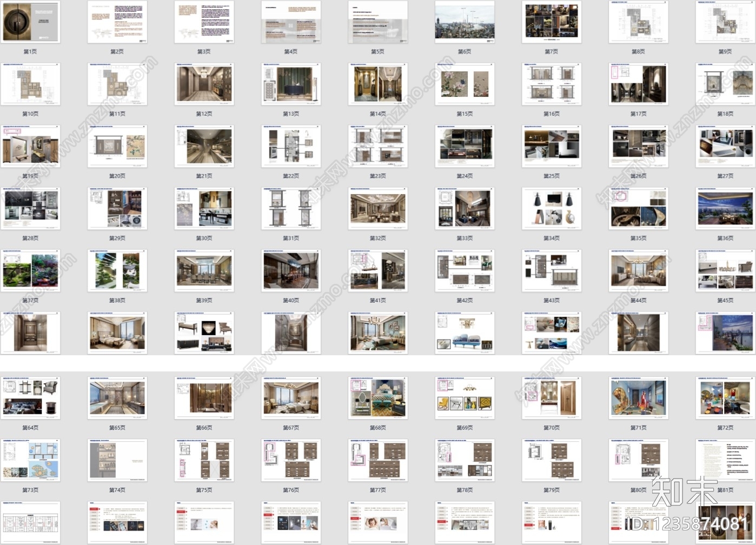This screenshot has width=756, height=545.
Task: Select the page 24 thumbnail
Action: [x=465, y=147]
